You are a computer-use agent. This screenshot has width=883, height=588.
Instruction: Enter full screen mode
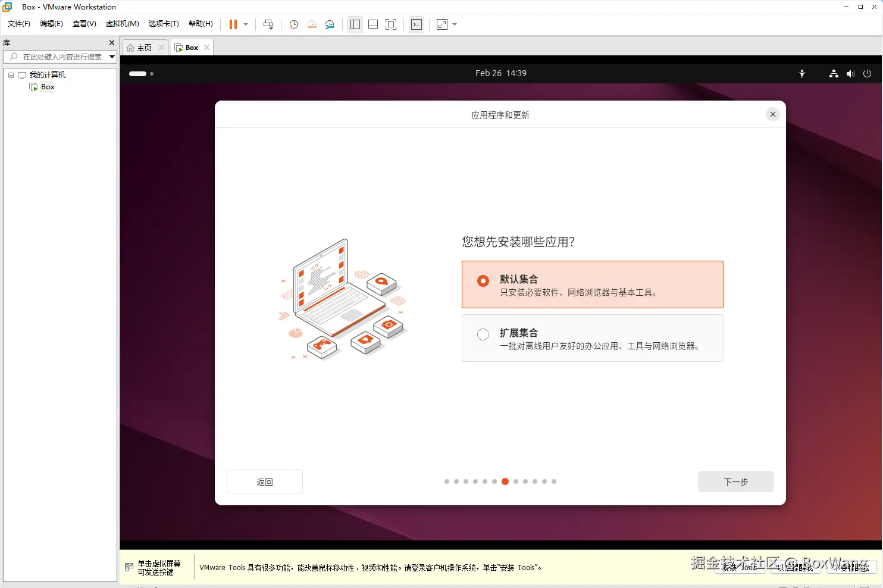tap(391, 24)
